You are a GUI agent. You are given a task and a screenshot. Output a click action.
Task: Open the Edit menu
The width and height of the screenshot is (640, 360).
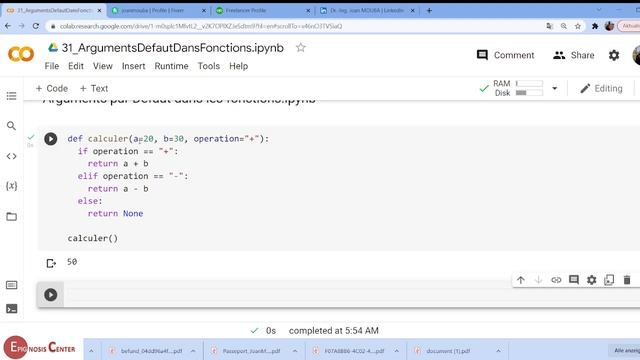(76, 66)
